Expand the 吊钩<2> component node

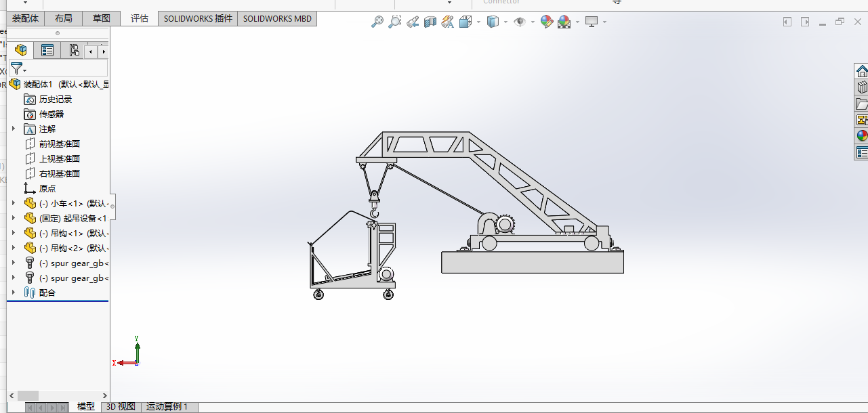13,248
